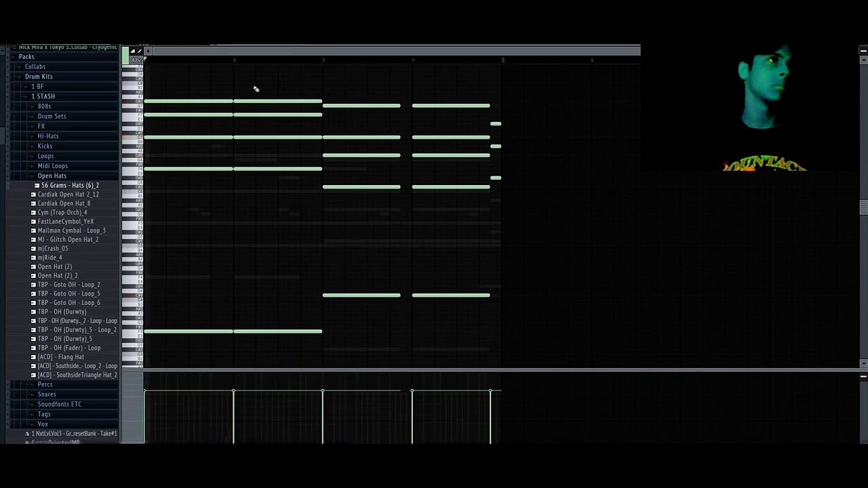Image resolution: width=868 pixels, height=488 pixels.
Task: Open the Snares folder
Action: tap(47, 394)
